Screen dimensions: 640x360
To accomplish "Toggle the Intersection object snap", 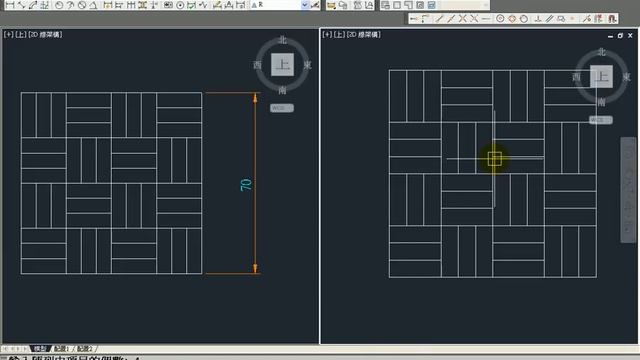I will [462, 19].
